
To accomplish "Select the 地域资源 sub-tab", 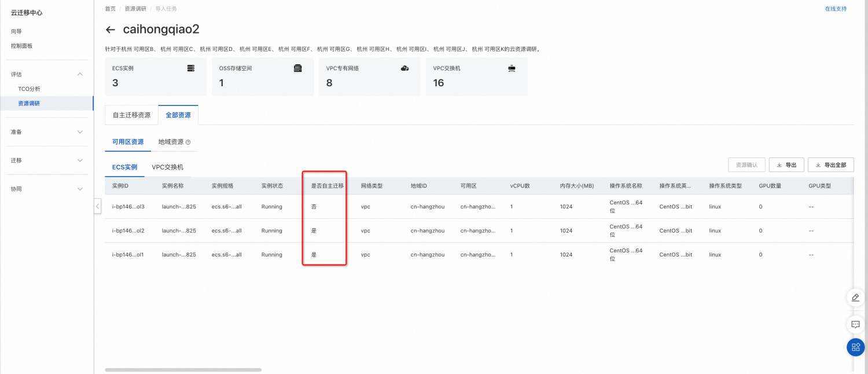I will (171, 142).
